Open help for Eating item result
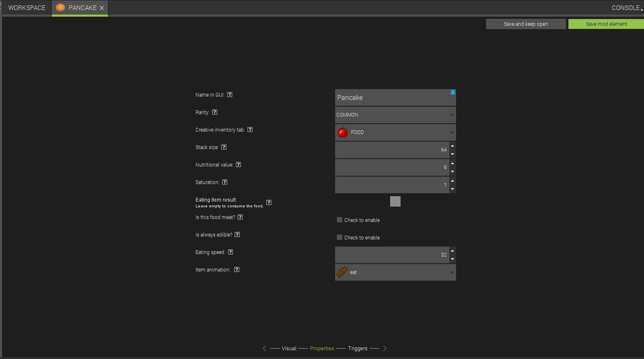The image size is (644, 359). pyautogui.click(x=269, y=202)
